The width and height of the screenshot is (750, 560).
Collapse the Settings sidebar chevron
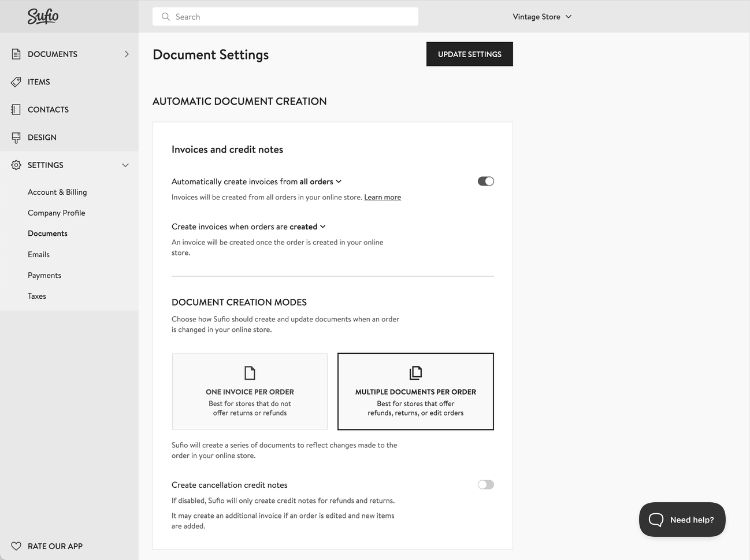point(125,165)
